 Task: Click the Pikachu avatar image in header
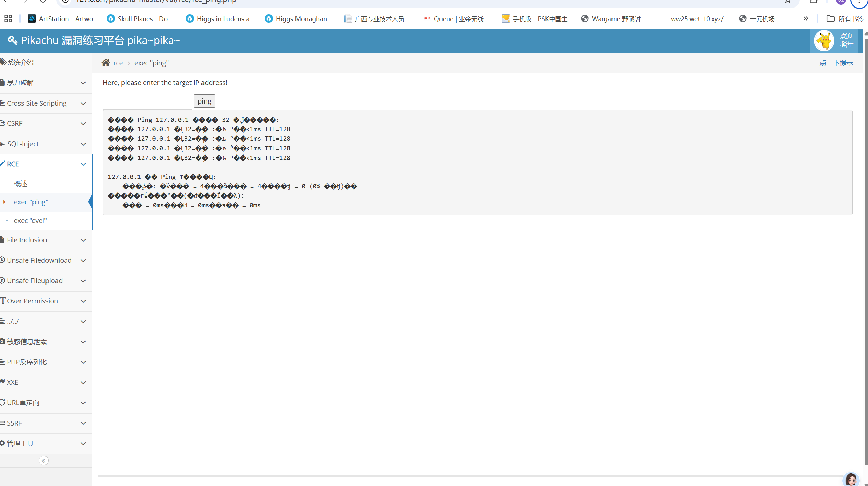coord(824,41)
